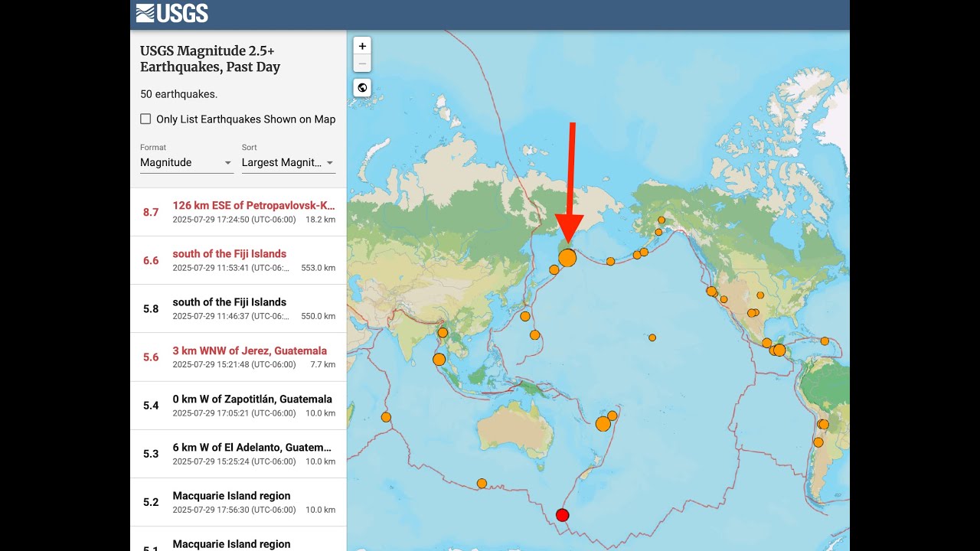Open the 6.6 south of Fiji Islands entry

point(238,260)
